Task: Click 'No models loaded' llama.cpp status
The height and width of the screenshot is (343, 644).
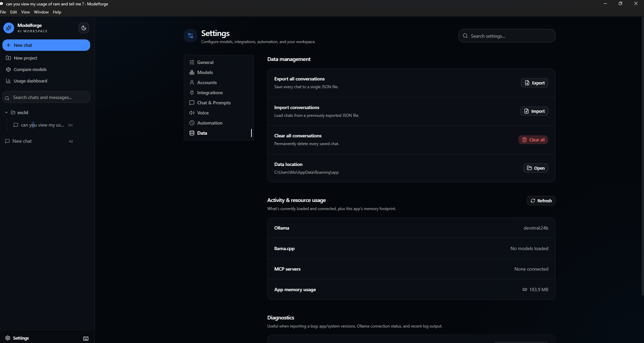Action: [x=529, y=248]
